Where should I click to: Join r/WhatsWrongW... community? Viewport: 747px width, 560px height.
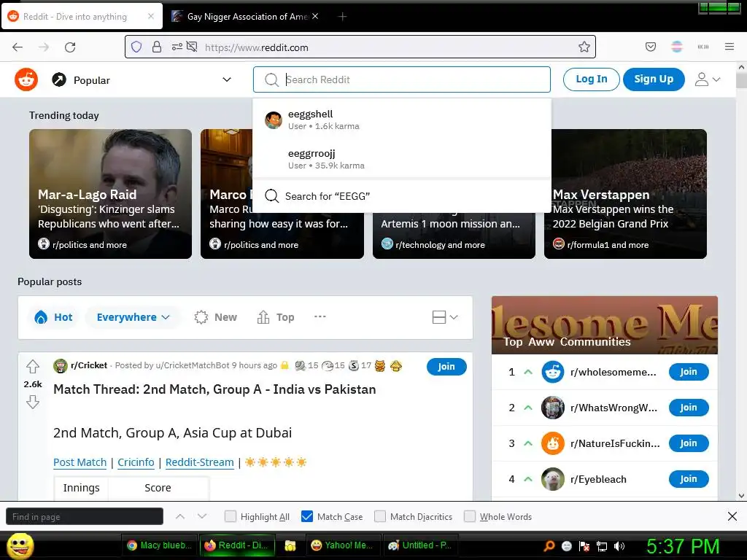click(689, 408)
